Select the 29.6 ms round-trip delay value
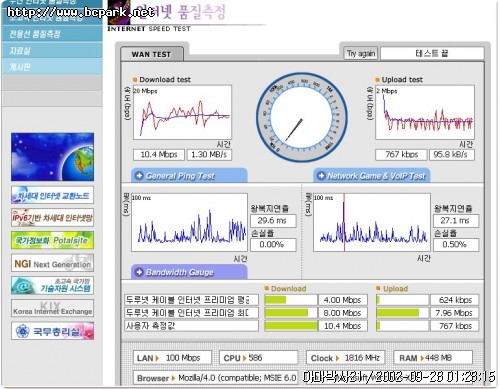The height and width of the screenshot is (389, 500). point(273,221)
